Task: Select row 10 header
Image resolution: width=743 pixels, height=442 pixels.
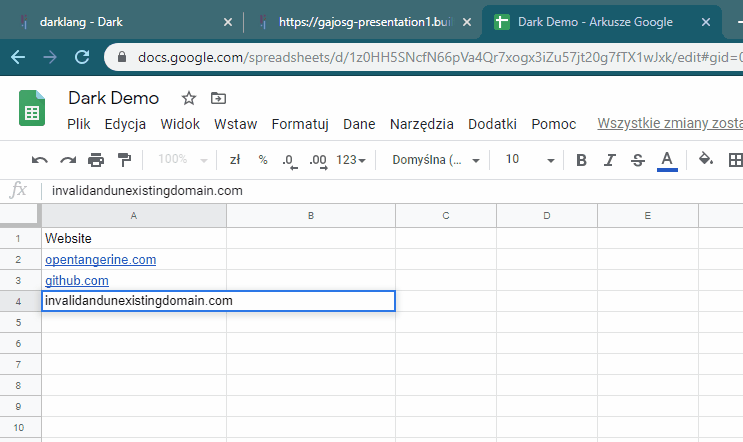Action: pyautogui.click(x=18, y=427)
